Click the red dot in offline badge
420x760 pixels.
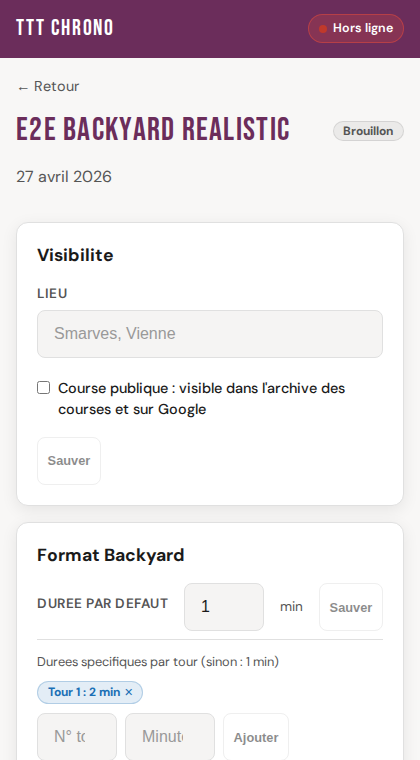323,29
